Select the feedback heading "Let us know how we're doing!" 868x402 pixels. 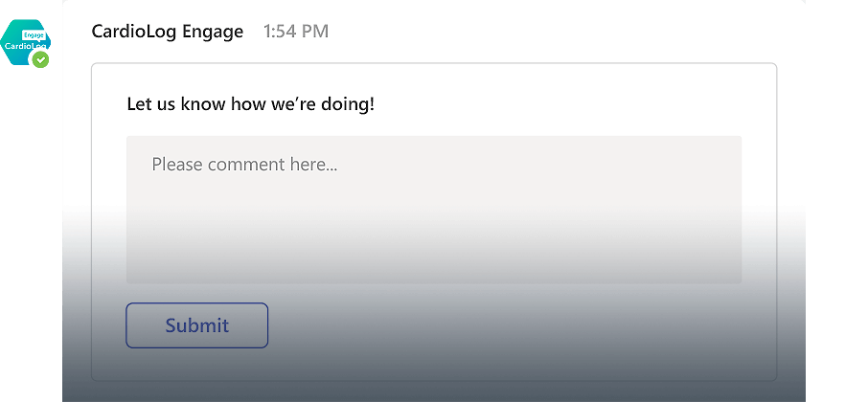(251, 104)
